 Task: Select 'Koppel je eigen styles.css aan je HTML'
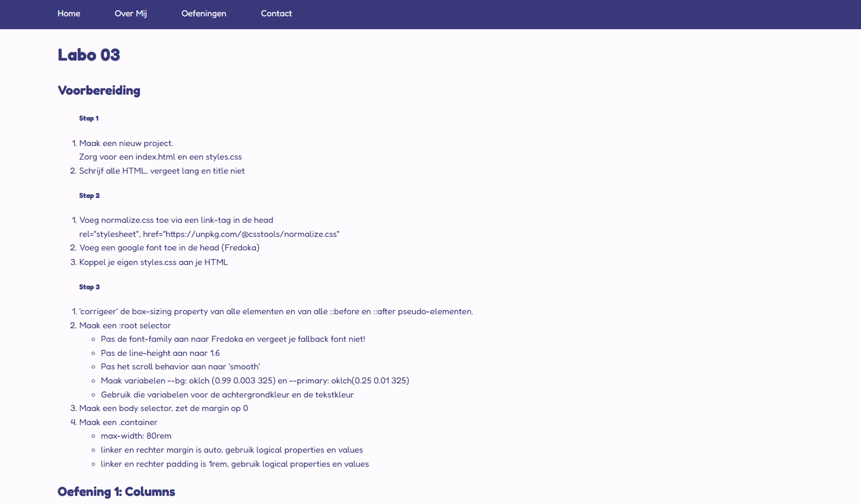pyautogui.click(x=154, y=262)
